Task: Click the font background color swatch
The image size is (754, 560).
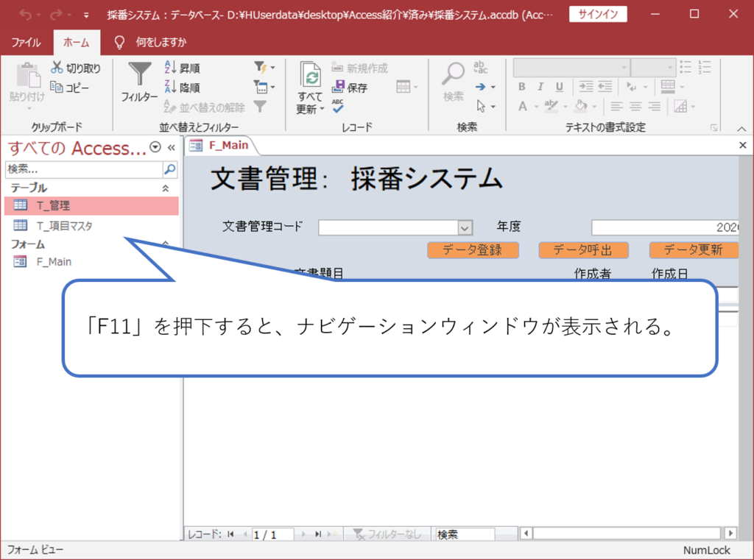Action: 581,107
